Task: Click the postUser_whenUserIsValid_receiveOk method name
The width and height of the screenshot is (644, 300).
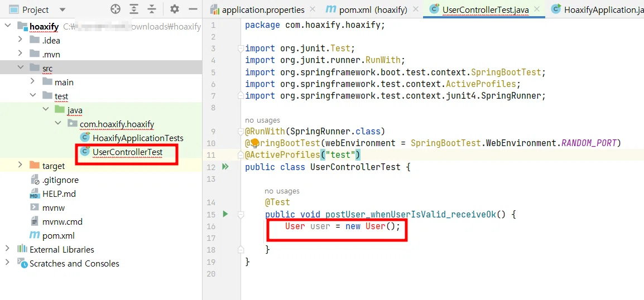Action: [x=411, y=214]
